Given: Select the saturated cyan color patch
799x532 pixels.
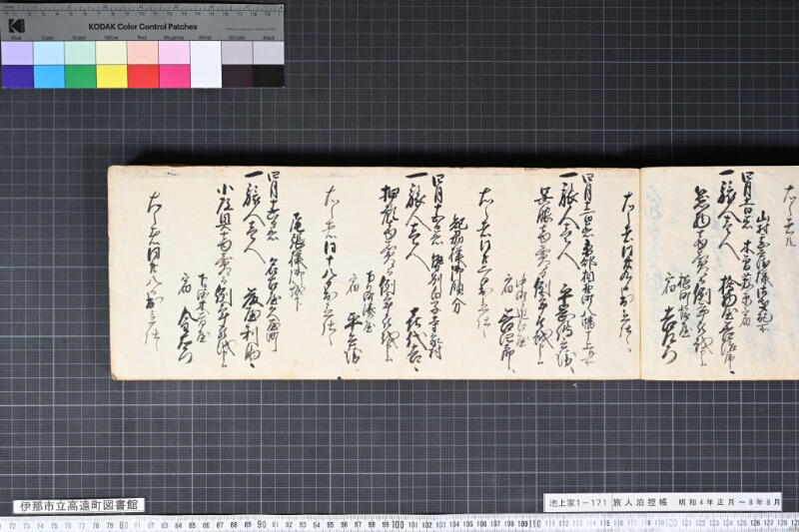Looking at the screenshot, I should [x=49, y=77].
